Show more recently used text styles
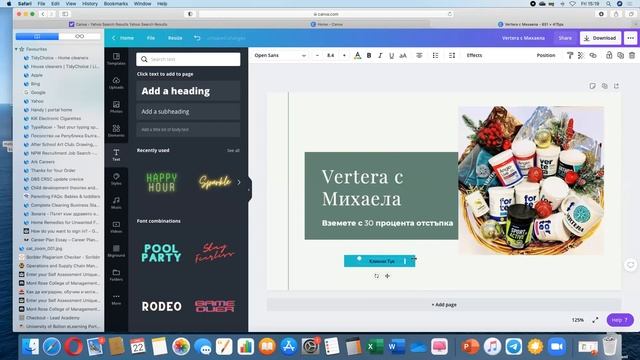Viewport: 640px width, 360px height. click(239, 182)
